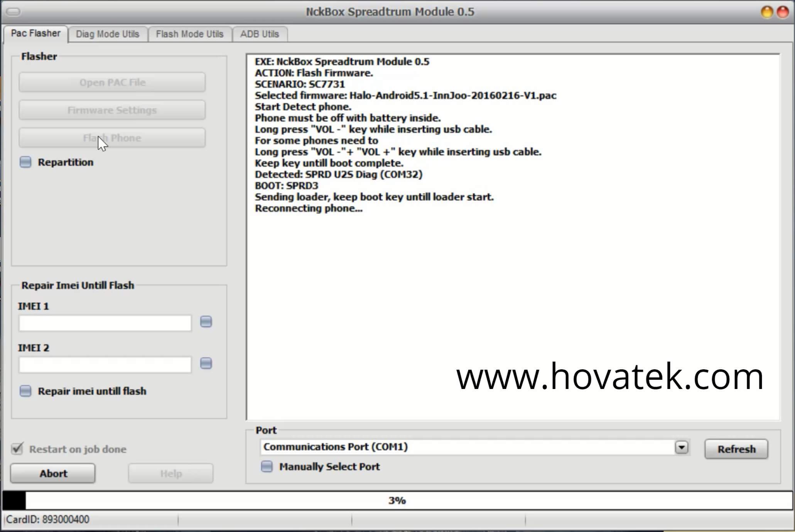Click the Open PAC File button
The width and height of the screenshot is (795, 532).
[x=112, y=82]
